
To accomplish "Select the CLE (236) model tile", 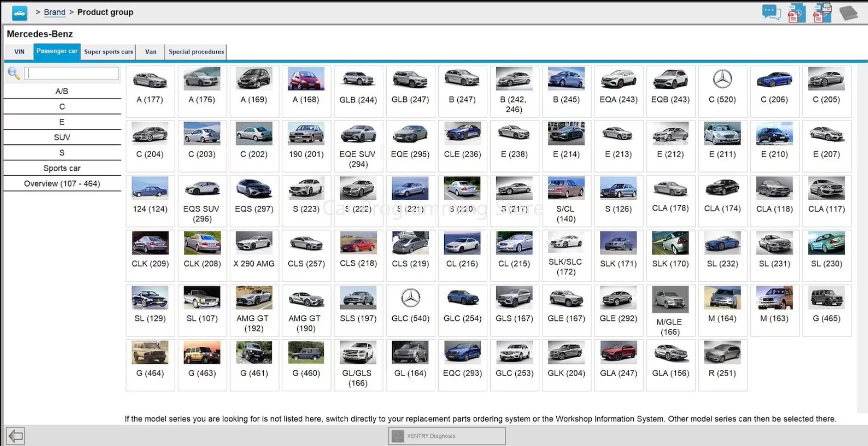I will coord(462,146).
